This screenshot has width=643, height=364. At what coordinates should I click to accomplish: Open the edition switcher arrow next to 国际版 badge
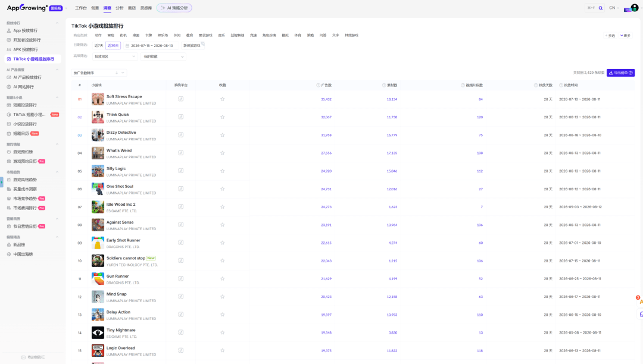[66, 8]
